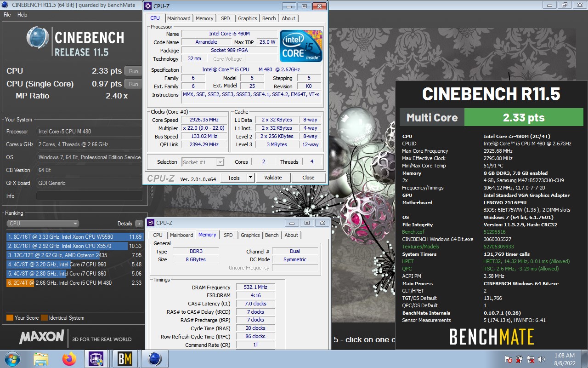Viewport: 588px width, 368px height.
Task: Click Core Speed value 2926.35 MHz
Action: [204, 120]
